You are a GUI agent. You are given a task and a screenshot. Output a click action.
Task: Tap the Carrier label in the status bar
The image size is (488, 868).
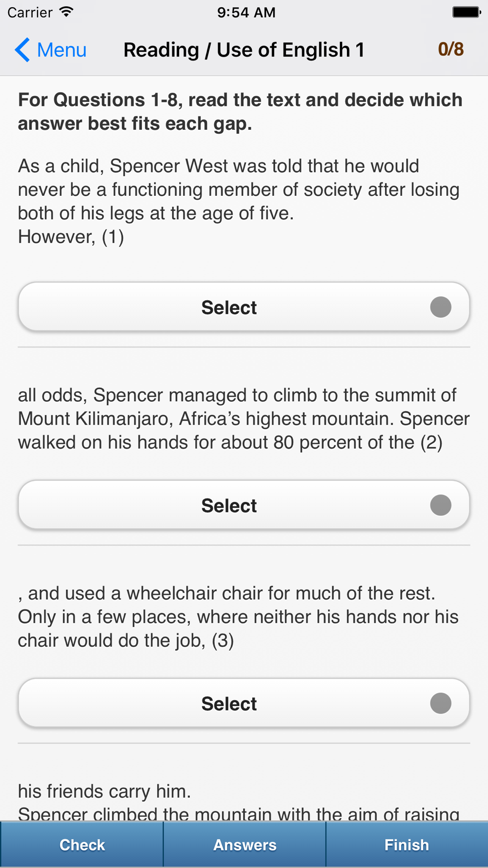click(30, 12)
